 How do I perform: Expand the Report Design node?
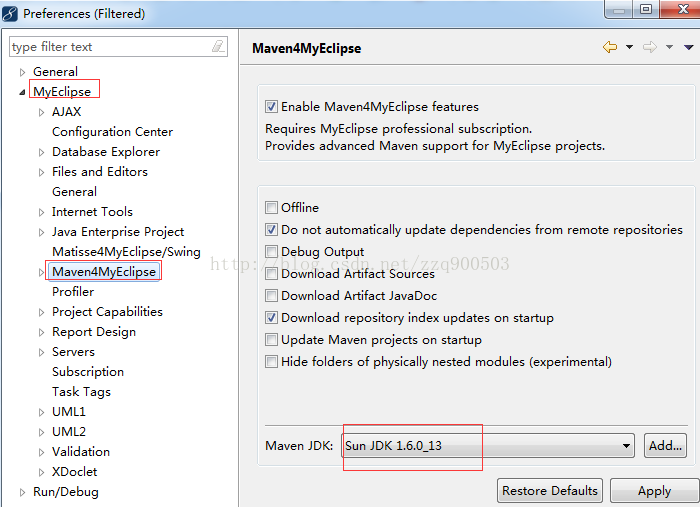pyautogui.click(x=42, y=332)
